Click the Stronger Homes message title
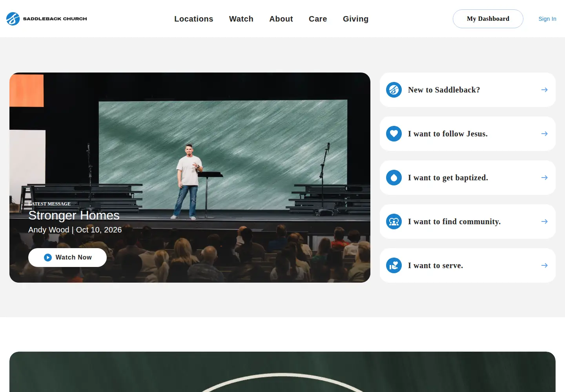Viewport: 565px width, 392px height. pyautogui.click(x=74, y=215)
